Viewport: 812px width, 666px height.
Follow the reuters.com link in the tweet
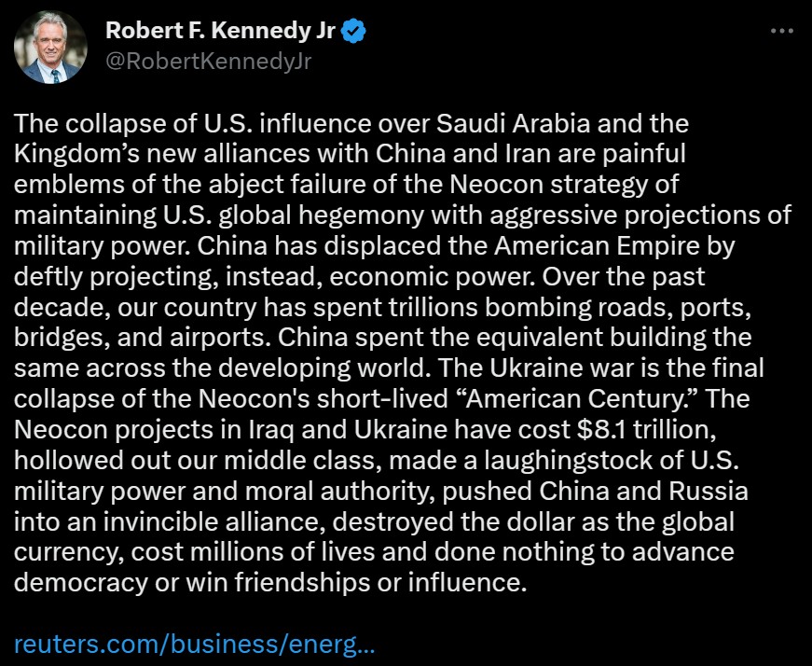(x=196, y=644)
